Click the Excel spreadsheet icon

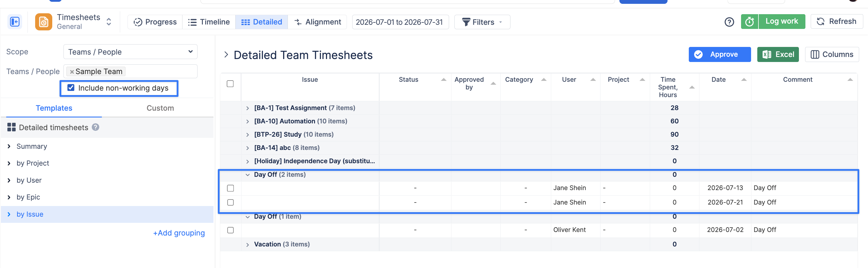click(x=767, y=54)
